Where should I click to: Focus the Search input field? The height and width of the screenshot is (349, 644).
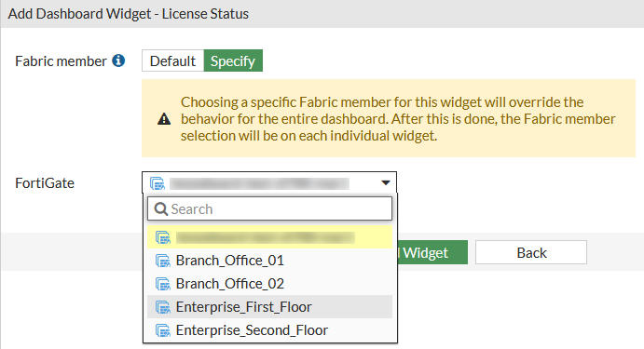tap(270, 208)
